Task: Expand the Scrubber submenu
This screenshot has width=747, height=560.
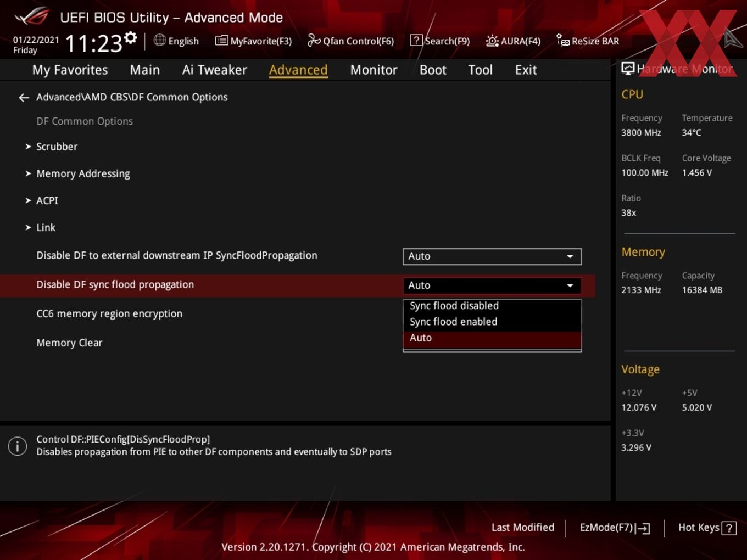Action: coord(57,147)
